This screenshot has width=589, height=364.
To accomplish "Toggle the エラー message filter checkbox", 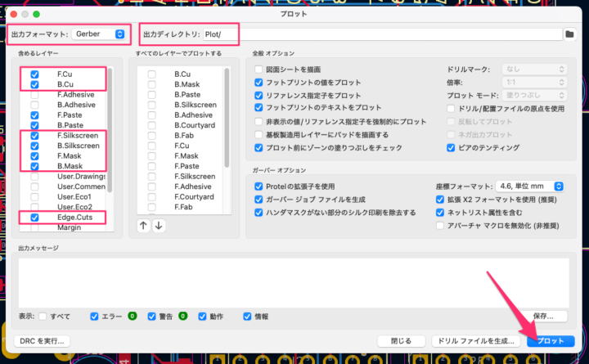I will pyautogui.click(x=94, y=316).
